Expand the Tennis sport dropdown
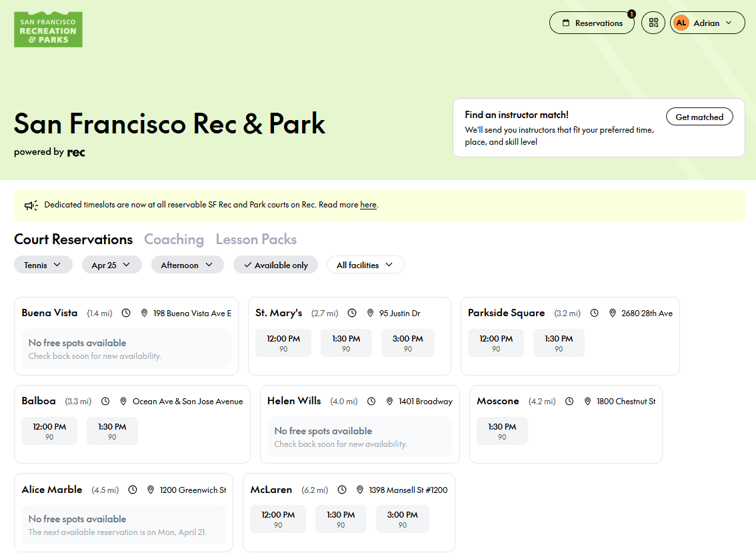 click(43, 265)
